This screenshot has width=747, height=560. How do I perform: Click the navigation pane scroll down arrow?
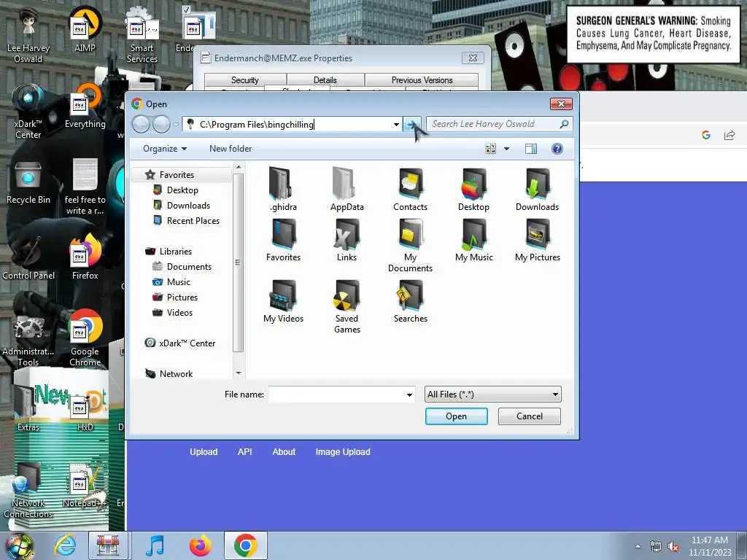(x=239, y=373)
